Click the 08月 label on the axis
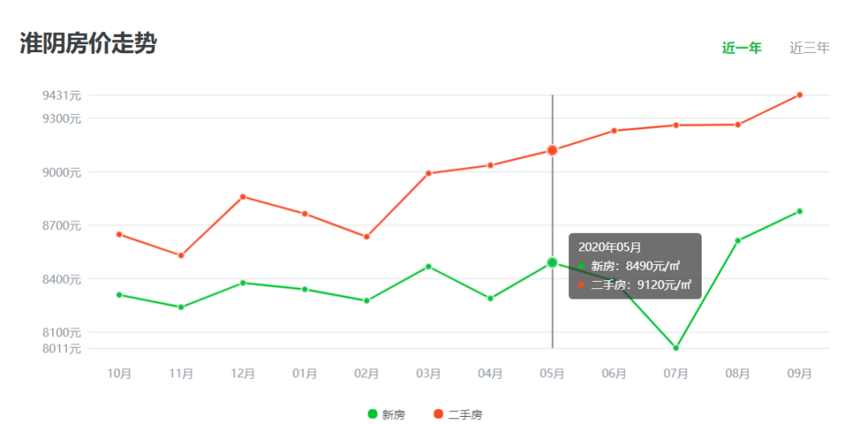The width and height of the screenshot is (868, 424). click(737, 373)
